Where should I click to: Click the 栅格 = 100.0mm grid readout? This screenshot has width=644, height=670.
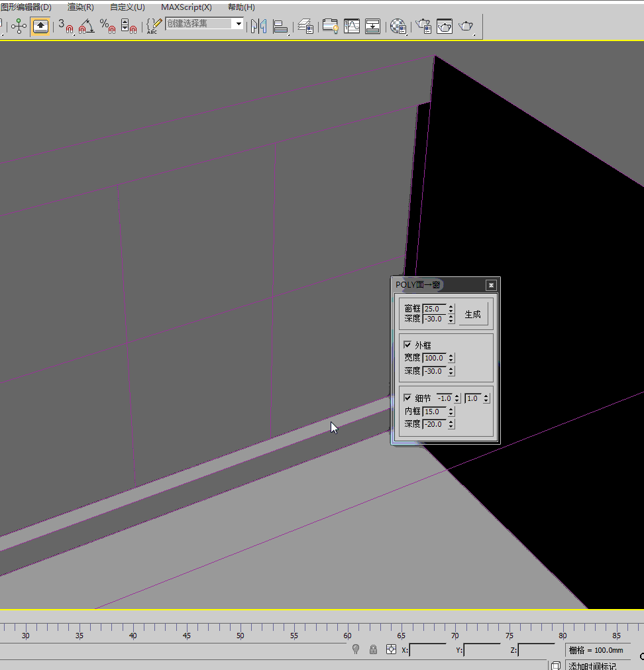(x=597, y=650)
